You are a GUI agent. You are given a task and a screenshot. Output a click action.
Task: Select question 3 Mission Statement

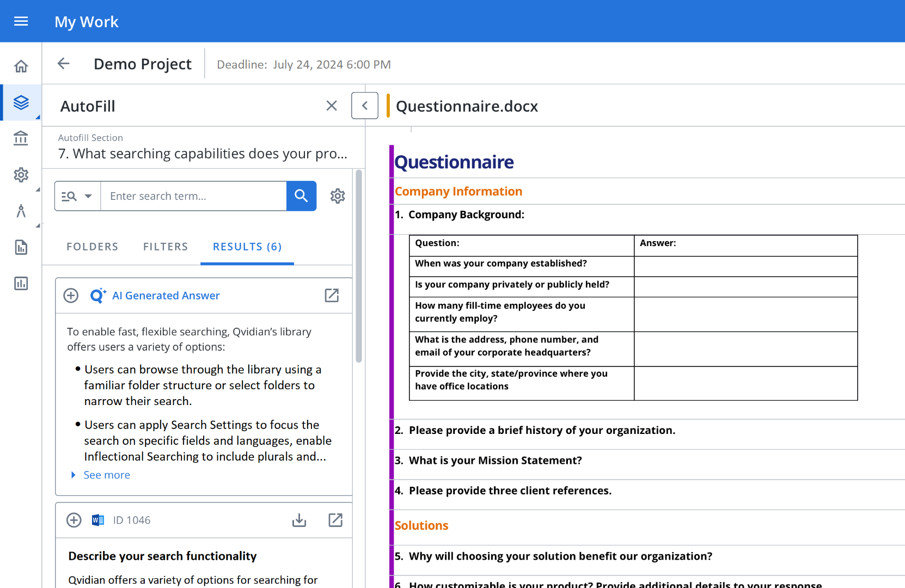pos(488,461)
